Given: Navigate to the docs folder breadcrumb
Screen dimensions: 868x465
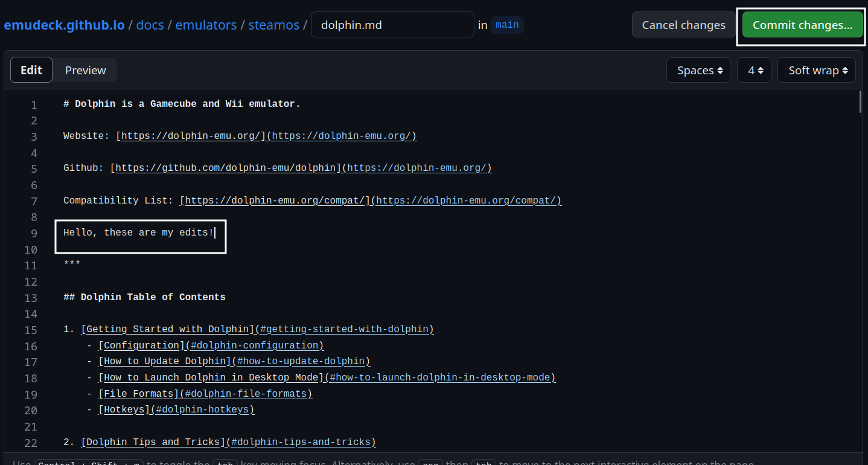Looking at the screenshot, I should coord(150,25).
